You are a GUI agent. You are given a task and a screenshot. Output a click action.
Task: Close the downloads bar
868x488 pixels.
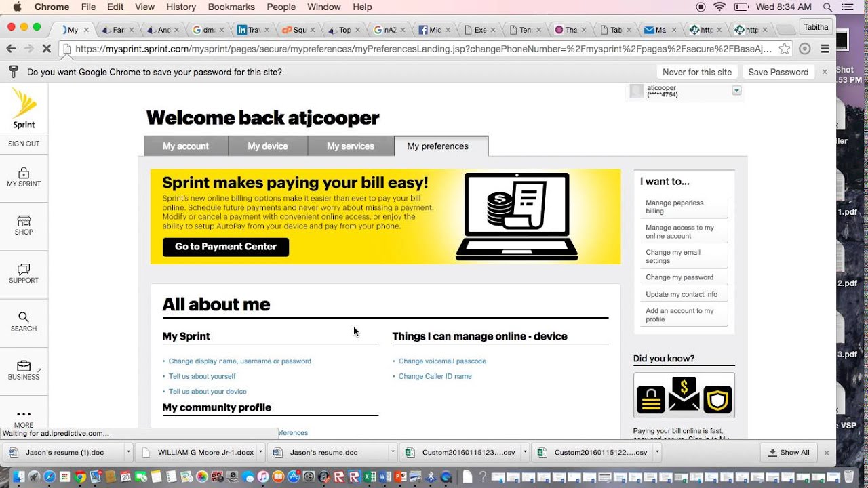826,452
